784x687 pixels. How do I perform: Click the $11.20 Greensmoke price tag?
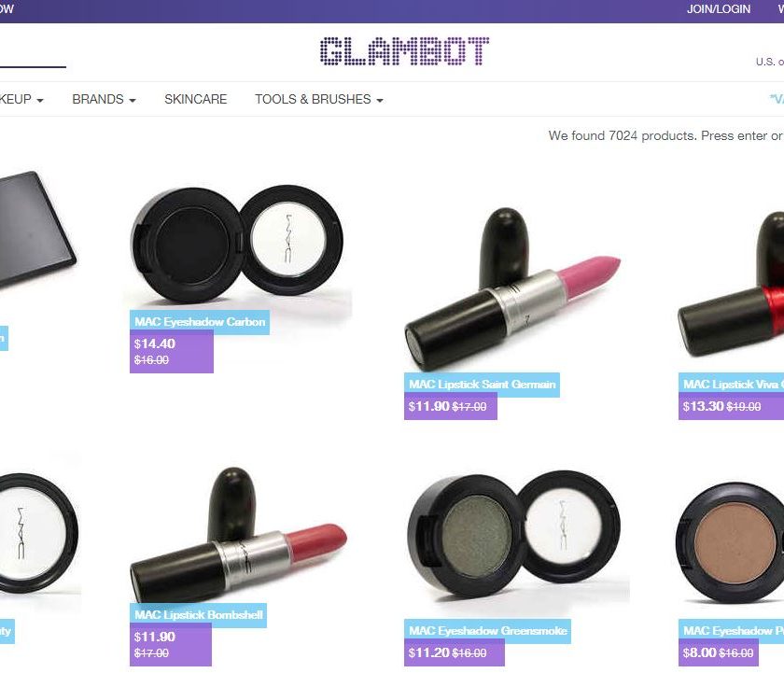tap(454, 653)
